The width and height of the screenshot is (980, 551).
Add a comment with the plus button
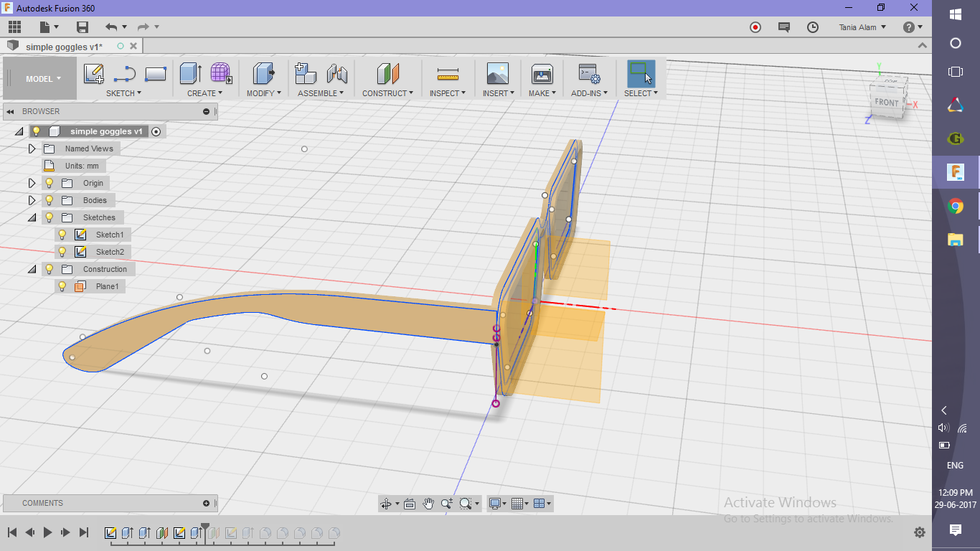207,503
